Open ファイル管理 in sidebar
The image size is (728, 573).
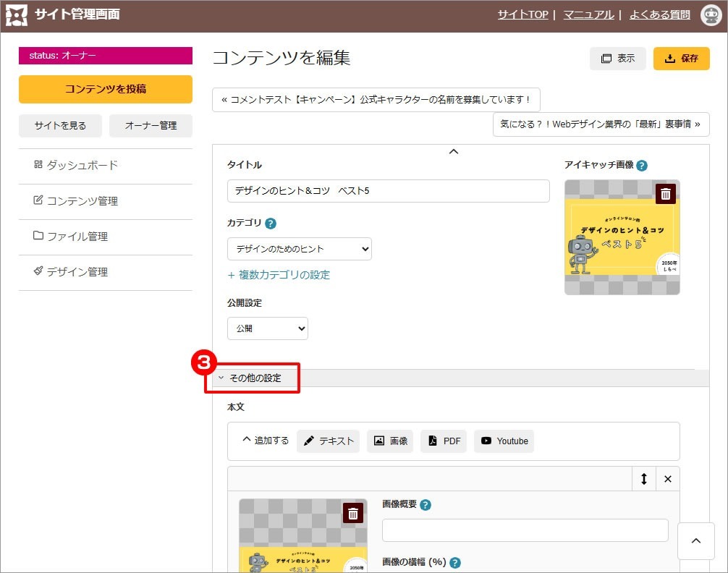[77, 237]
